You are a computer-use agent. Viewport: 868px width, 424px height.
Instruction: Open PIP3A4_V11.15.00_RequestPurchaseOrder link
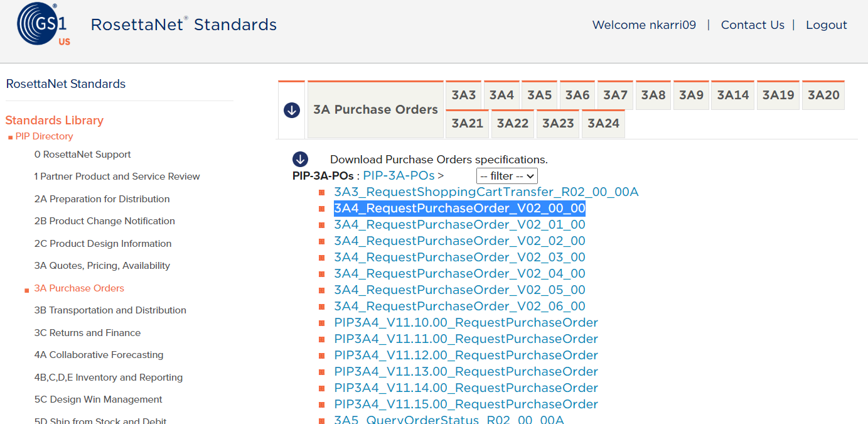[x=466, y=405]
